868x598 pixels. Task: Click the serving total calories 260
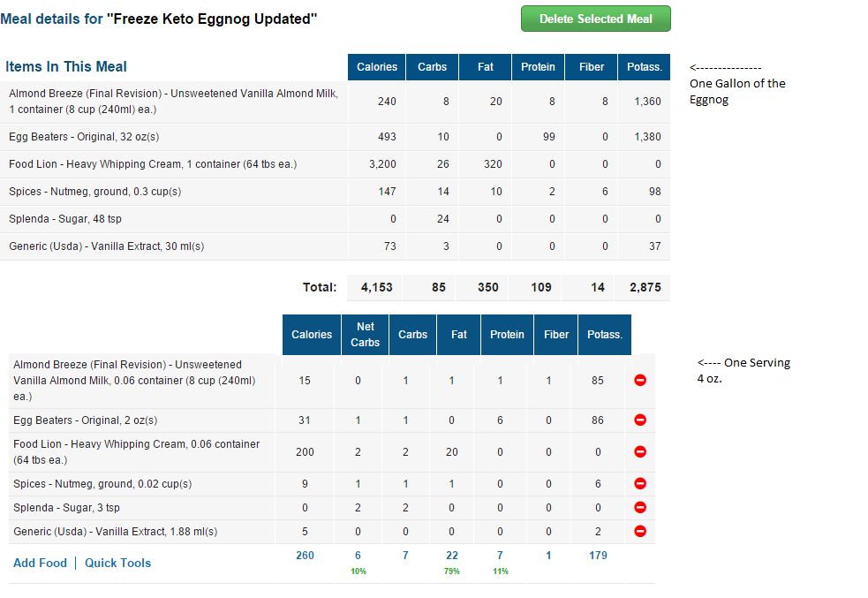(x=305, y=556)
